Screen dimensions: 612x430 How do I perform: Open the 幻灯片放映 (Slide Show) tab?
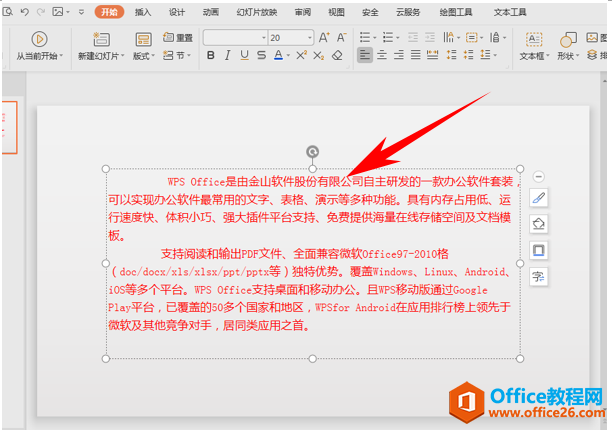click(257, 12)
